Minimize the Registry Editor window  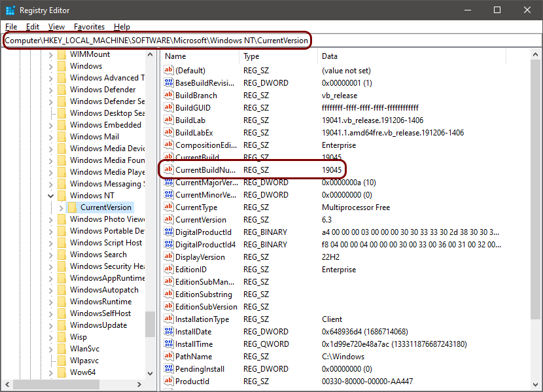click(468, 10)
